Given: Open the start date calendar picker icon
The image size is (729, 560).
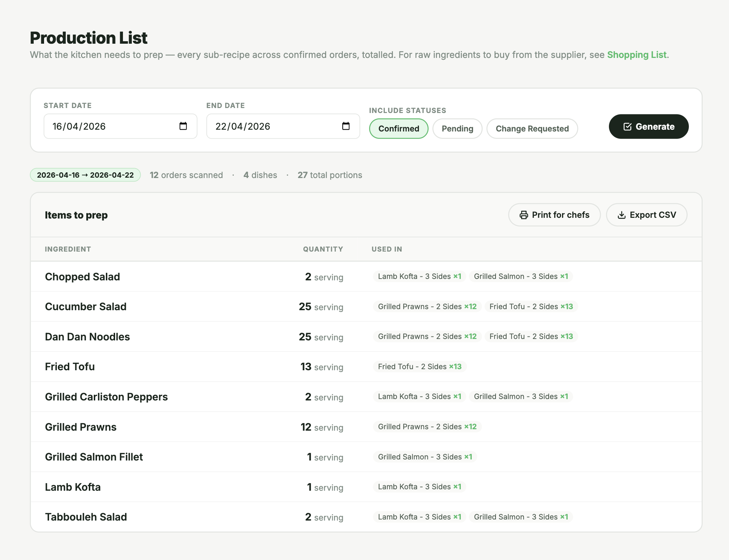Looking at the screenshot, I should click(183, 126).
